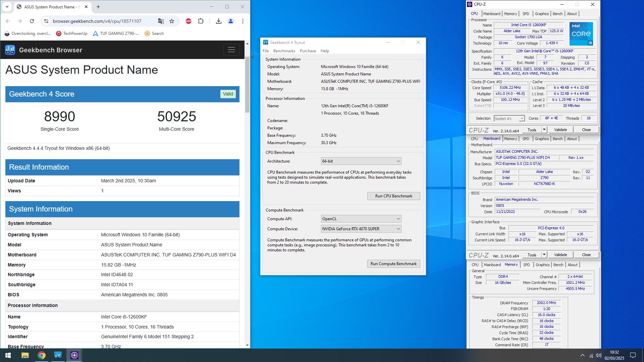The width and height of the screenshot is (644, 362).
Task: Click Geekbench icon in the taskbar
Action: click(x=58, y=355)
